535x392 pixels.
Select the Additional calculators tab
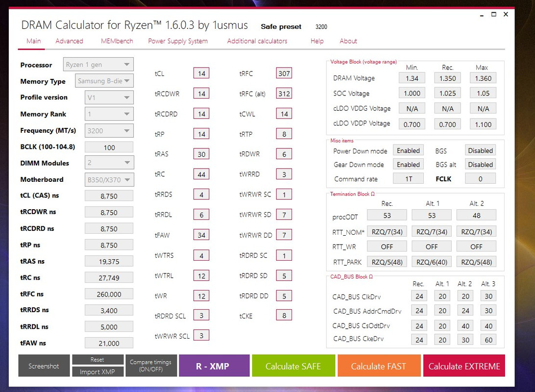[257, 41]
